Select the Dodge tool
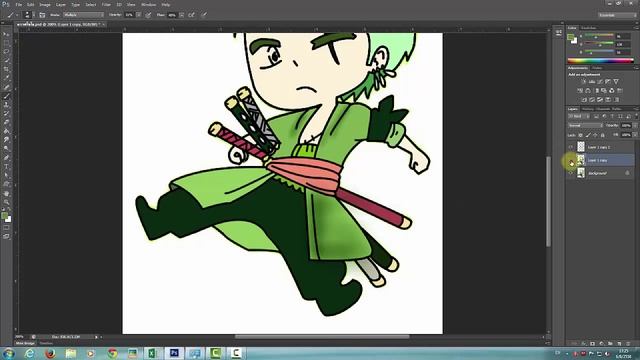The width and height of the screenshot is (640, 360). coord(6,149)
